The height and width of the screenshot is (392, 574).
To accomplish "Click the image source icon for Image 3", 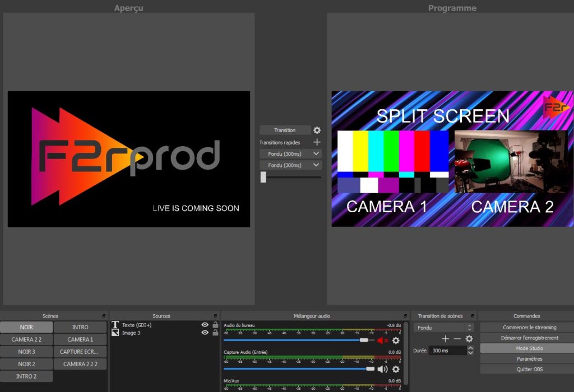I will pyautogui.click(x=115, y=333).
